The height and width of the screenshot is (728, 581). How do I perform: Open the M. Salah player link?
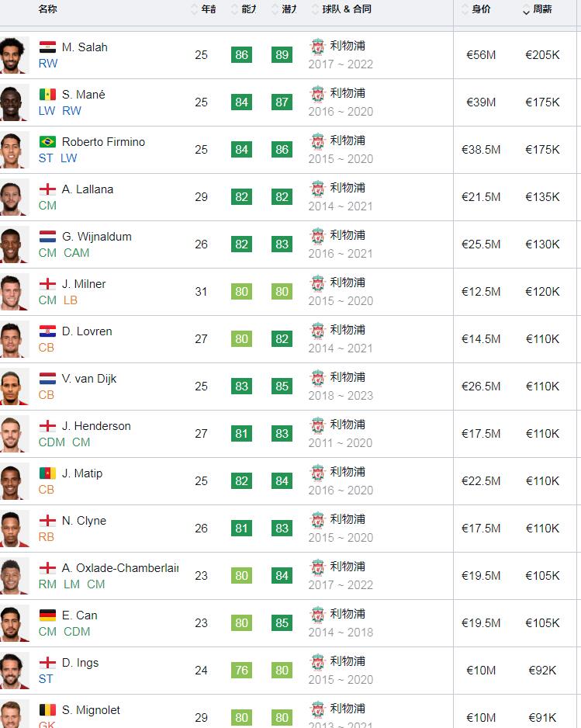(x=85, y=47)
